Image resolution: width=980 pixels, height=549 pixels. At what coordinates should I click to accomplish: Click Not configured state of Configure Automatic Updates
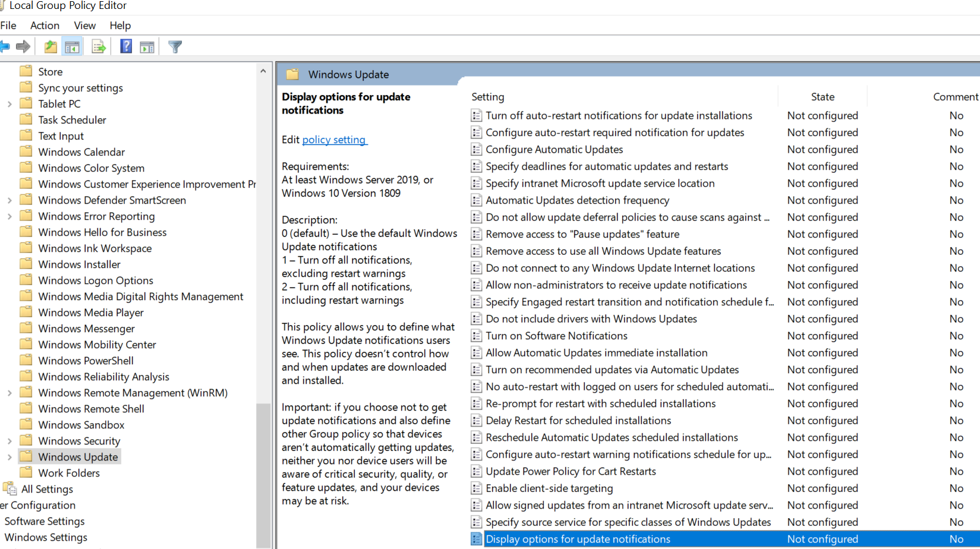[823, 149]
